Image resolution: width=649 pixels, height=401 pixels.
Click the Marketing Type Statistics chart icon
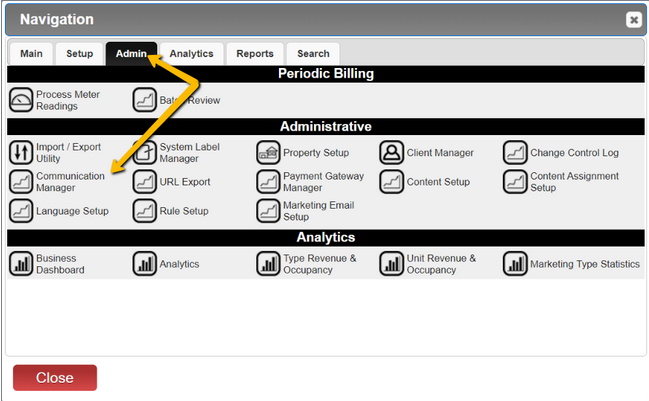(515, 264)
